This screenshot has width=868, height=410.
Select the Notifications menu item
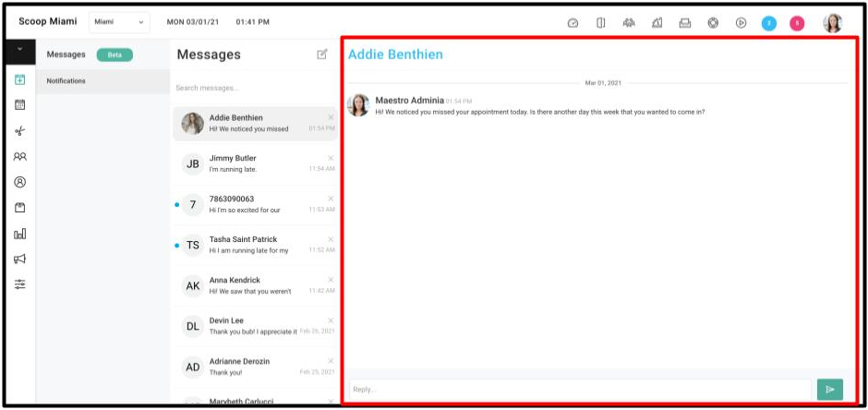pos(103,81)
